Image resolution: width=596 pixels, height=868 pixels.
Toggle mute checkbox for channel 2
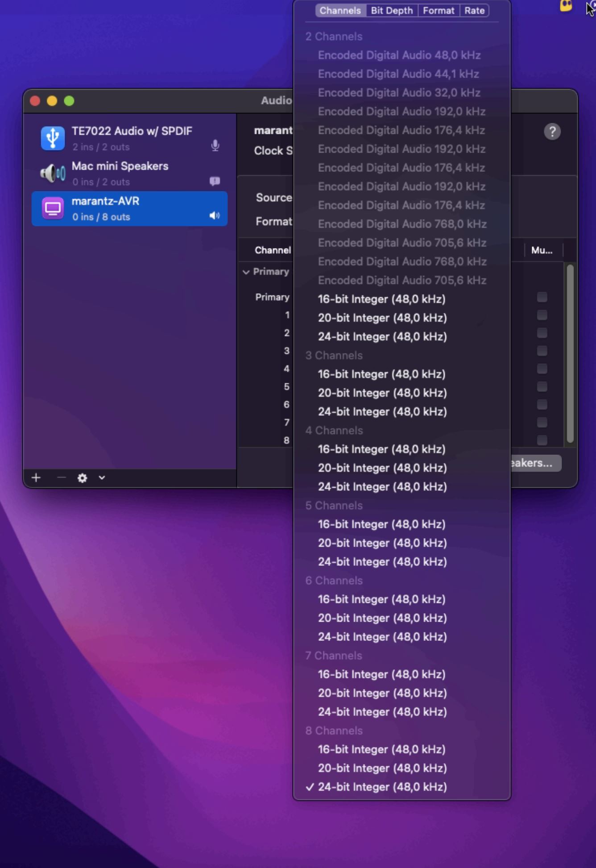(542, 333)
